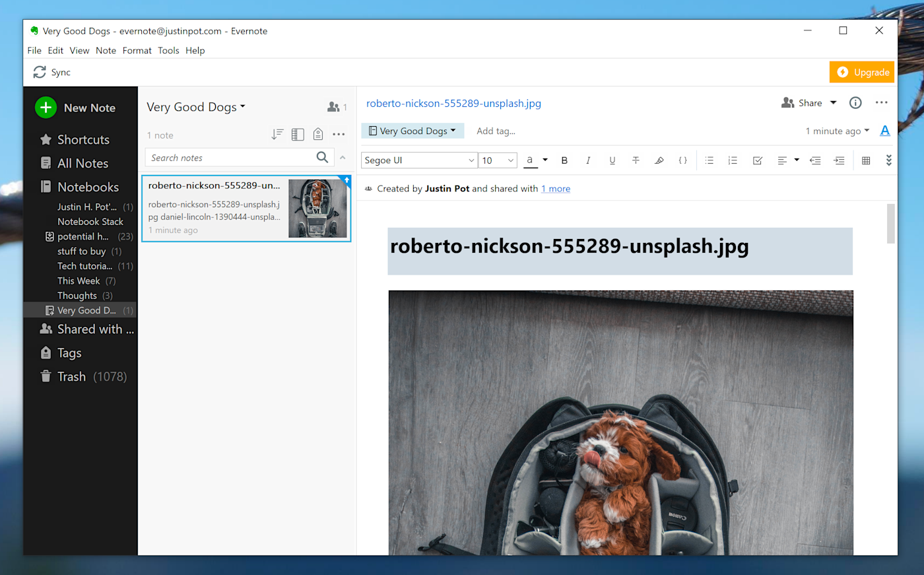This screenshot has width=924, height=575.
Task: Toggle italic formatting
Action: pyautogui.click(x=588, y=160)
